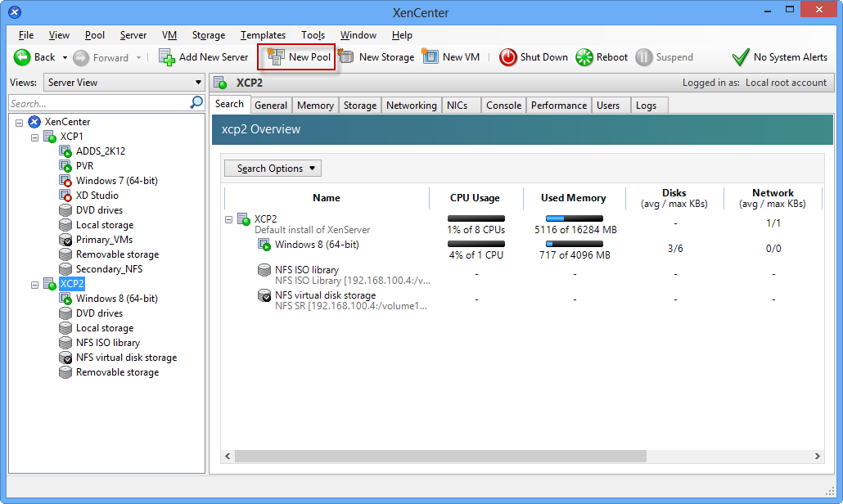The width and height of the screenshot is (843, 504).
Task: Click the New VM toolbar icon
Action: tap(431, 57)
